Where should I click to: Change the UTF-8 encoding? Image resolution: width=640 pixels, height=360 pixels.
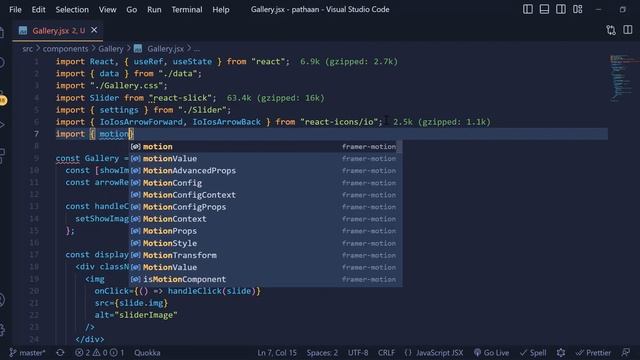pyautogui.click(x=358, y=353)
